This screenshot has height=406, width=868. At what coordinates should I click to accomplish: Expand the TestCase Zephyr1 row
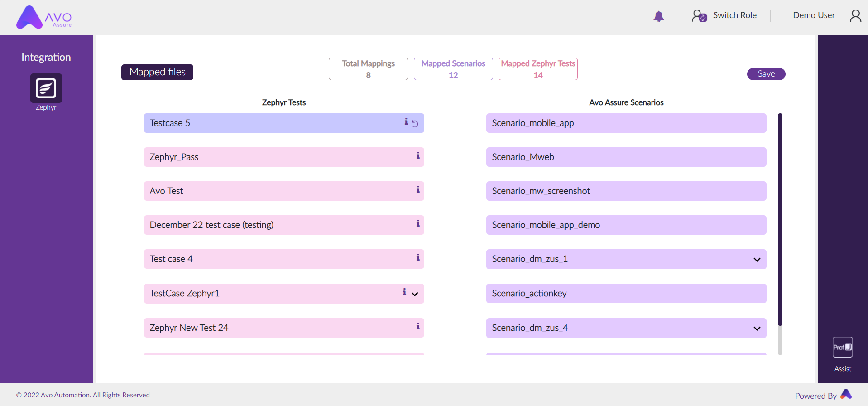[415, 294]
